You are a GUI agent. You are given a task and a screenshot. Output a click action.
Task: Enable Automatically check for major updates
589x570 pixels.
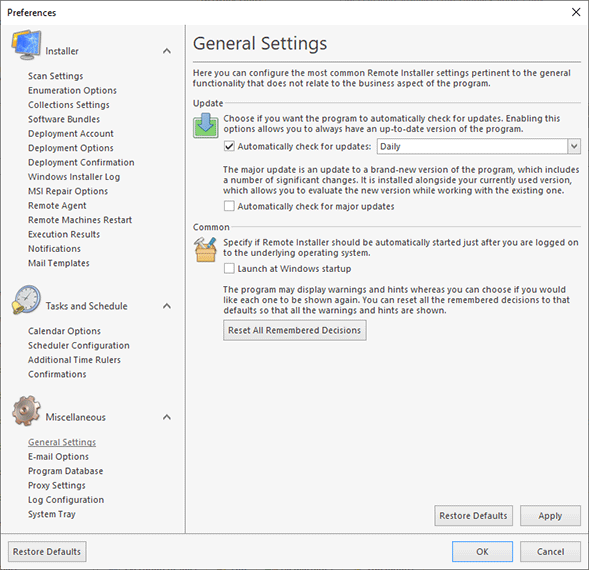[x=229, y=206]
